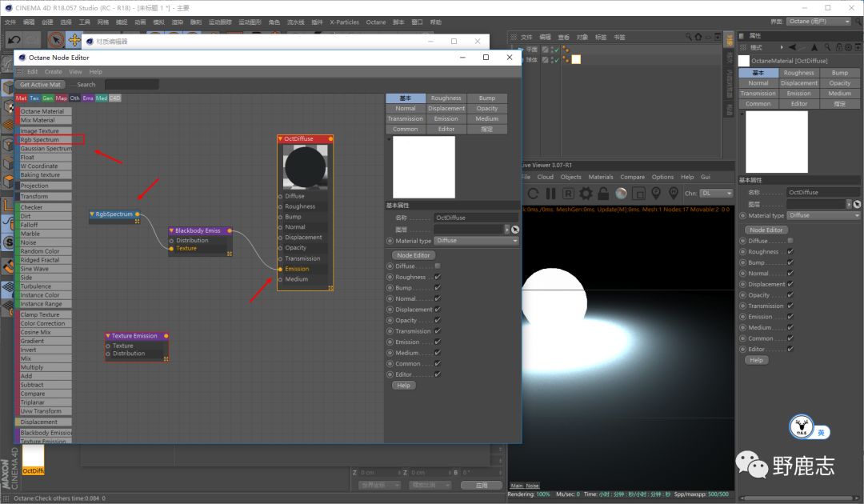Uncheck the Emission checkbox in Node Editor properties
864x504 pixels.
click(438, 342)
